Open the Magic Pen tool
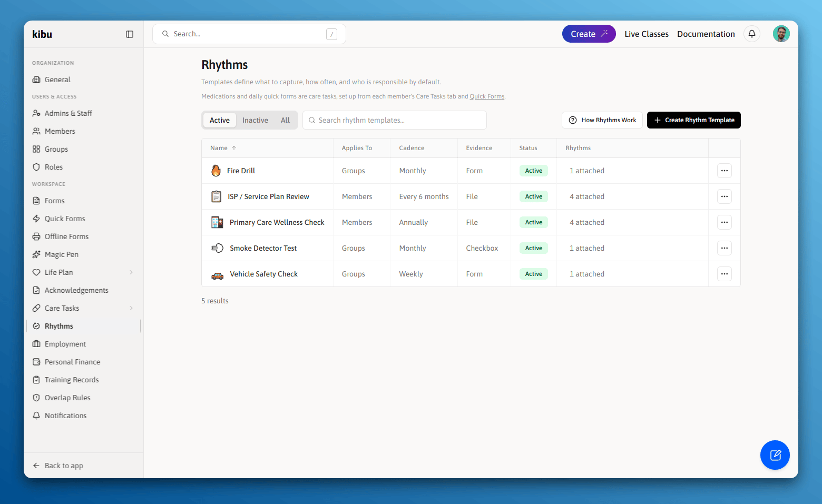 [x=84, y=254]
